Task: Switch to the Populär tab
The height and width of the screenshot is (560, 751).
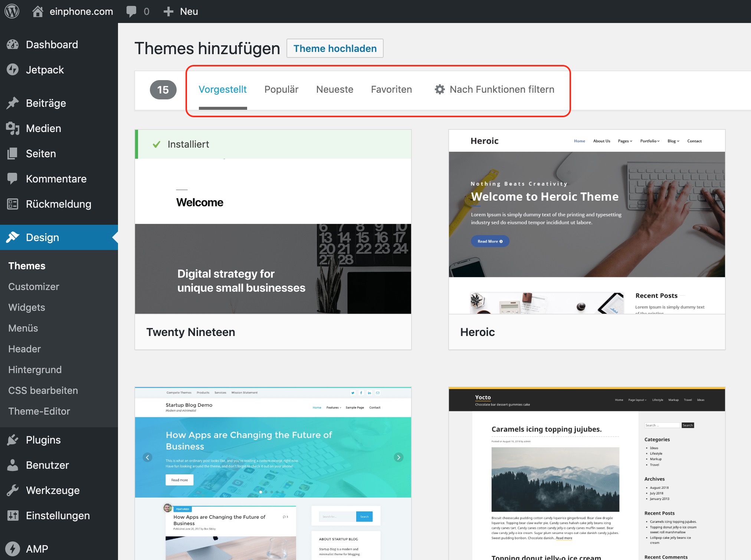Action: [281, 89]
